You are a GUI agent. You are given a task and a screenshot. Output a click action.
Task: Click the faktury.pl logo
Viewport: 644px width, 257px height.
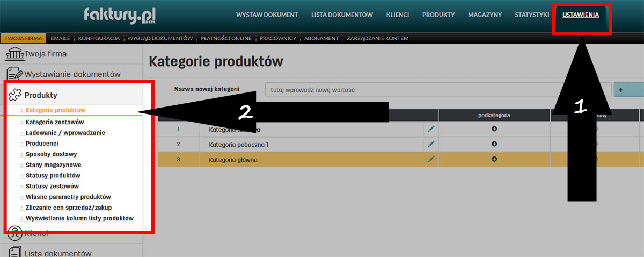click(x=120, y=15)
